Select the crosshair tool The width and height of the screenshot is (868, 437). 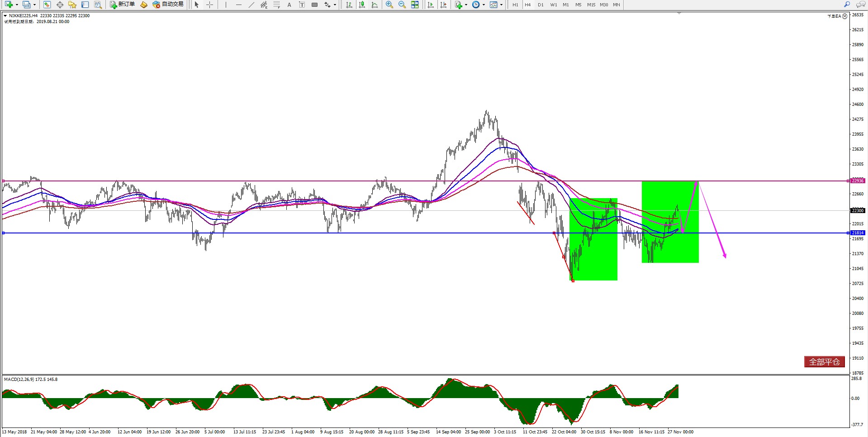pos(210,5)
